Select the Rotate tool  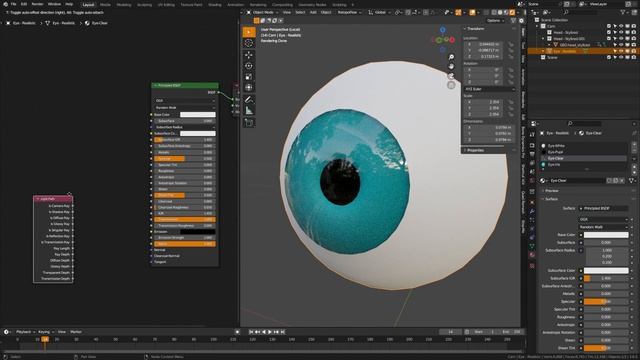pos(249,66)
